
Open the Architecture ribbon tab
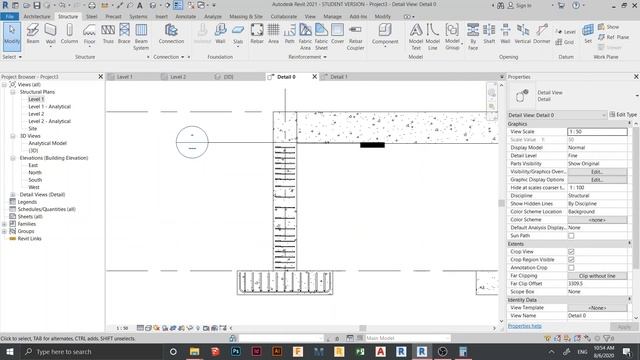[x=37, y=16]
